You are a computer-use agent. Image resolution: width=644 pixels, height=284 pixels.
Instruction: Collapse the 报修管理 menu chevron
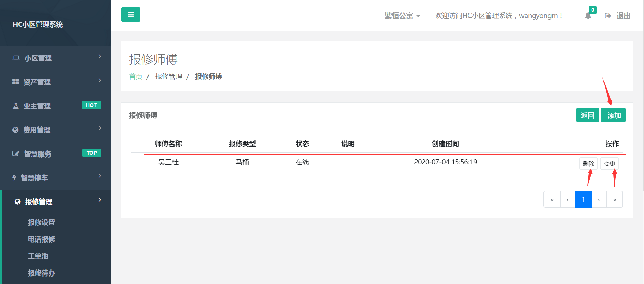(100, 200)
